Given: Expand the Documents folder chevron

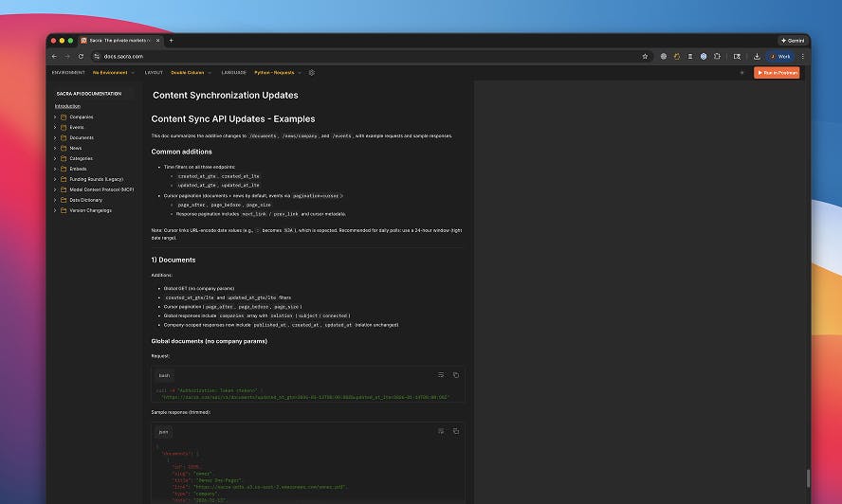Looking at the screenshot, I should [x=55, y=138].
